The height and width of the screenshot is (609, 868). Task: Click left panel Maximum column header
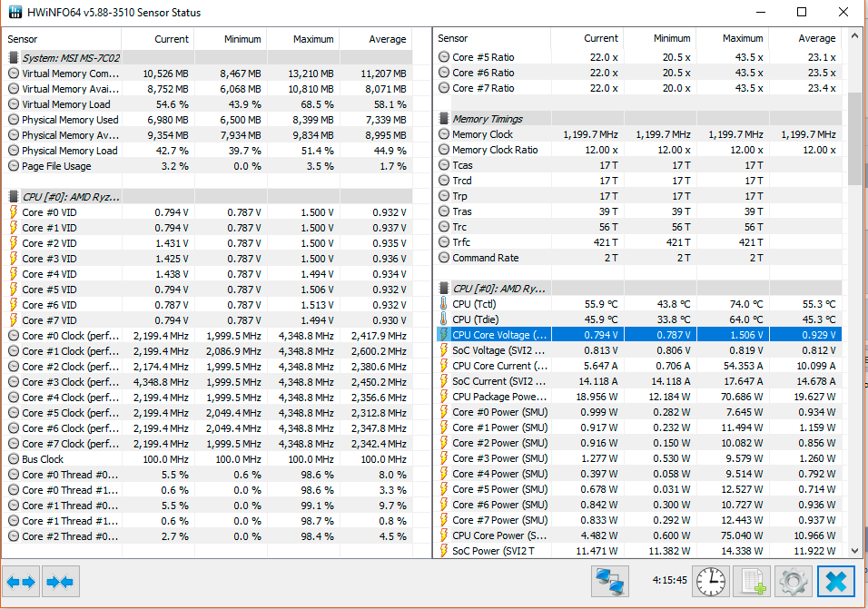coord(303,39)
